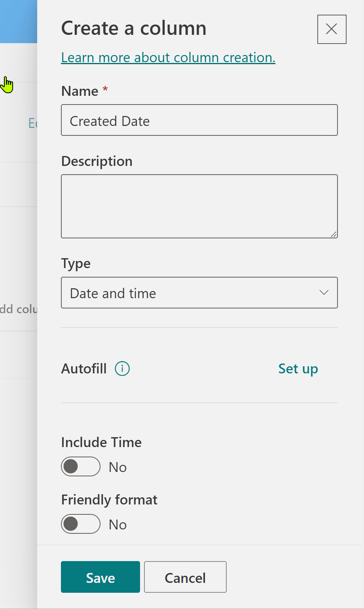Focus the empty Description text box
The height and width of the screenshot is (609, 364).
coord(199,206)
